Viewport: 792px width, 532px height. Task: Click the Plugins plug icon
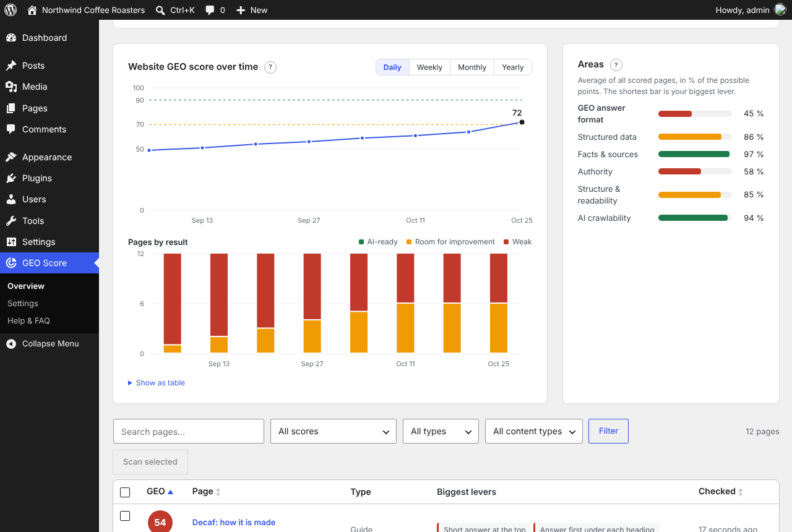pyautogui.click(x=11, y=178)
